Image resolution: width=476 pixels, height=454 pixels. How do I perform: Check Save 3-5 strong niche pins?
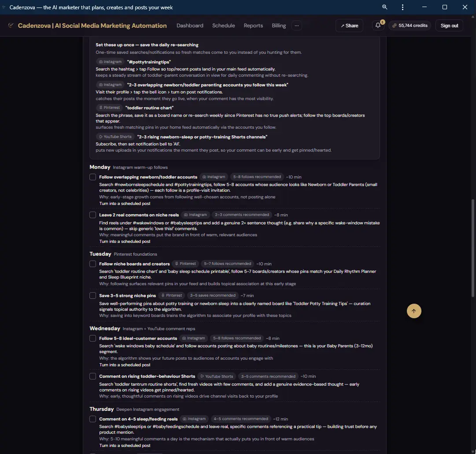pos(92,296)
